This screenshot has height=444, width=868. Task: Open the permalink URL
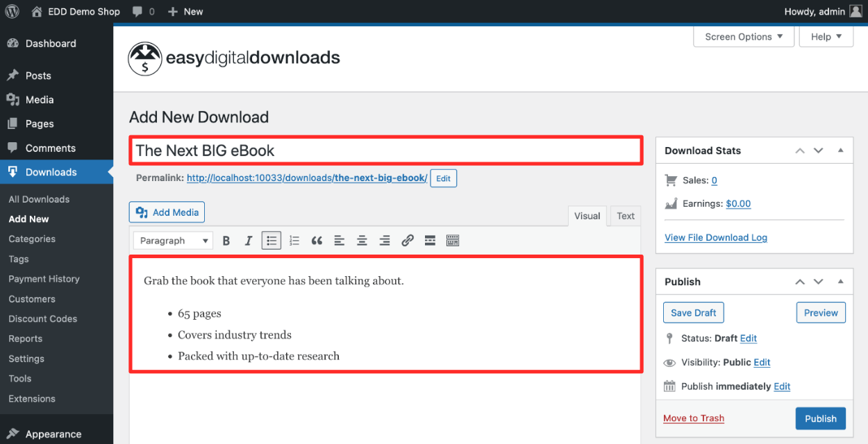coord(307,178)
